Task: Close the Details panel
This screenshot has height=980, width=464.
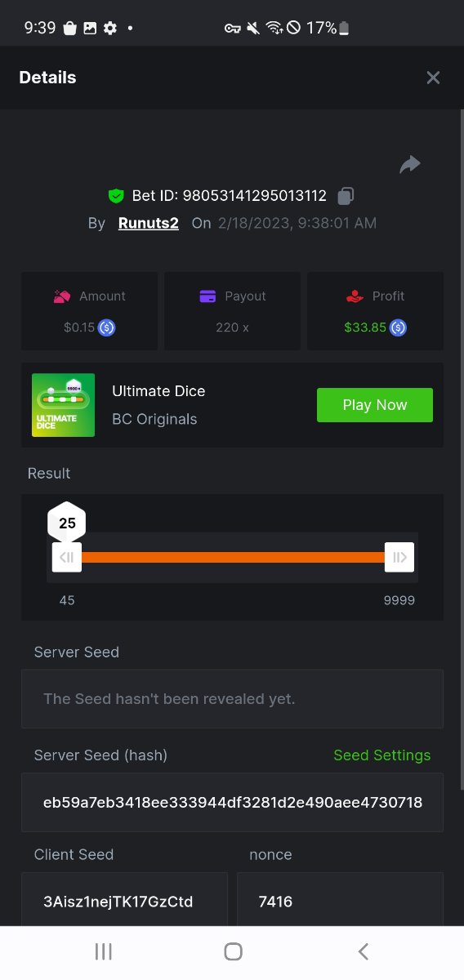Action: pyautogui.click(x=433, y=78)
